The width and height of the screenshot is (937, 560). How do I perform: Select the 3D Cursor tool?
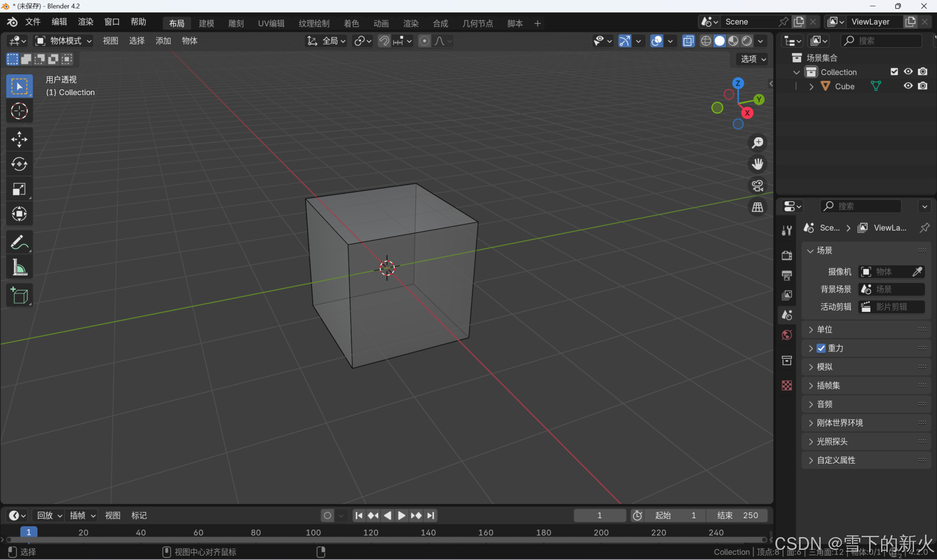(x=19, y=111)
